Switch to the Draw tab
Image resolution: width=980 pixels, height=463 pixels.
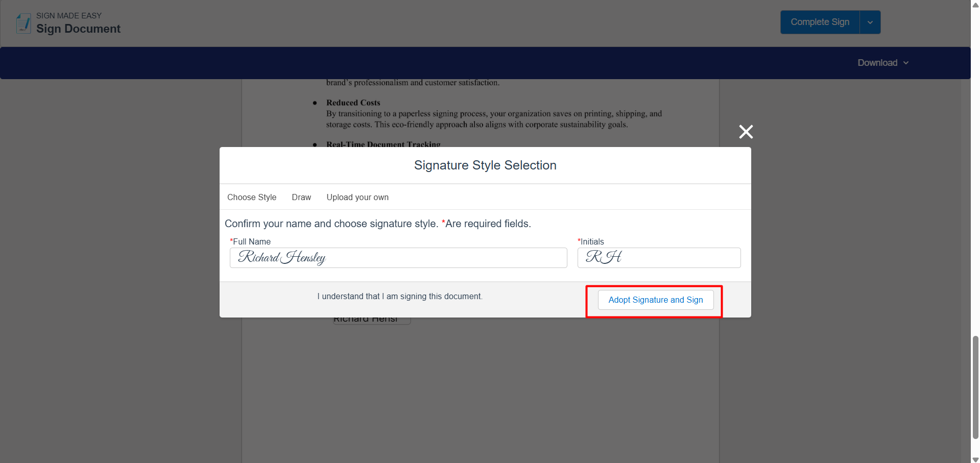tap(301, 197)
